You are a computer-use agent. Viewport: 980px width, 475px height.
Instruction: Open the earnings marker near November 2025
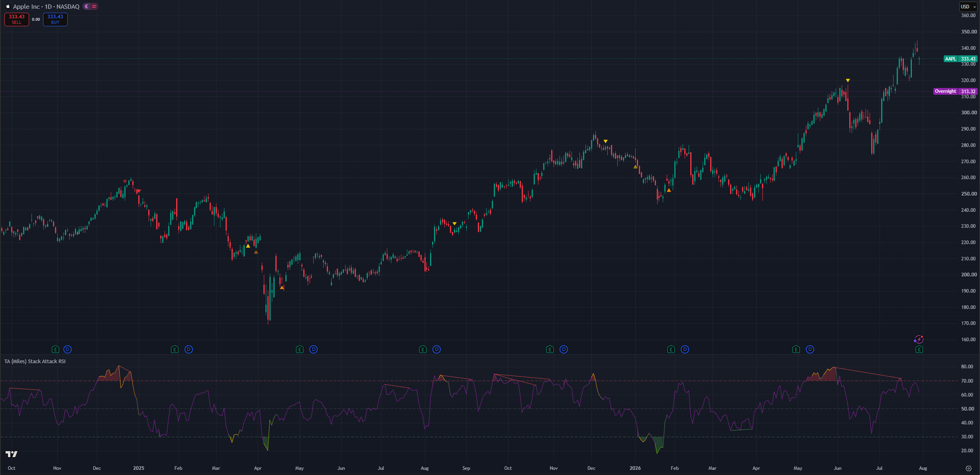tap(550, 350)
